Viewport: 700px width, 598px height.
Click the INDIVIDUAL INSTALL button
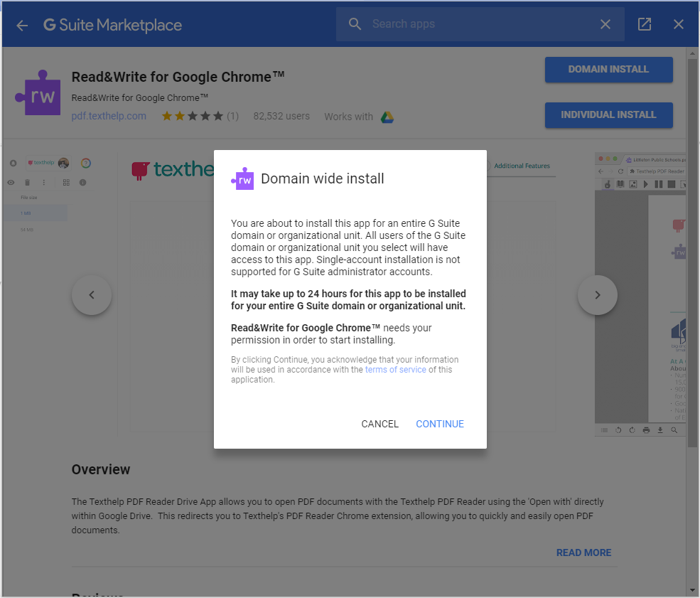[608, 114]
